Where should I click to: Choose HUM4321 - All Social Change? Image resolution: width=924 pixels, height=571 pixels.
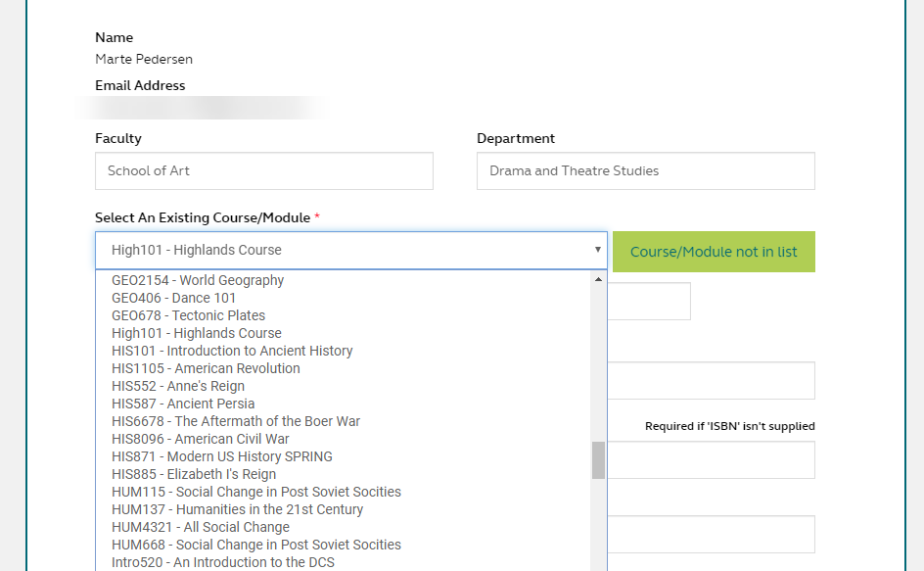pos(201,527)
